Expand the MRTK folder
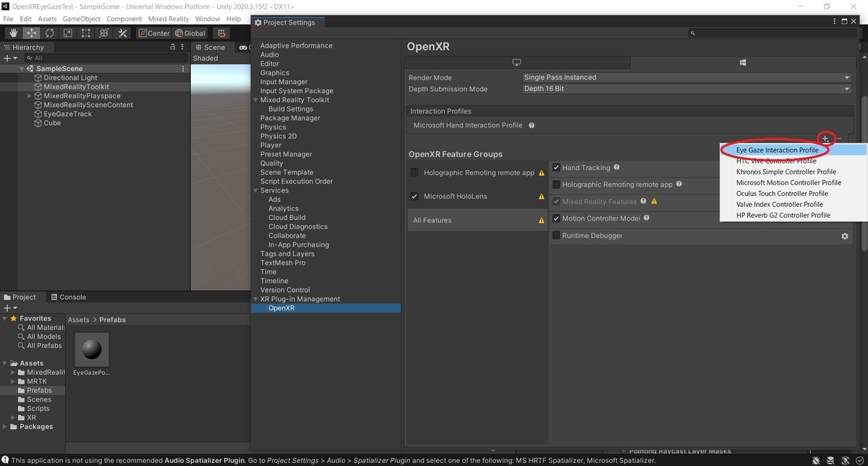The height and width of the screenshot is (466, 868). click(x=14, y=381)
